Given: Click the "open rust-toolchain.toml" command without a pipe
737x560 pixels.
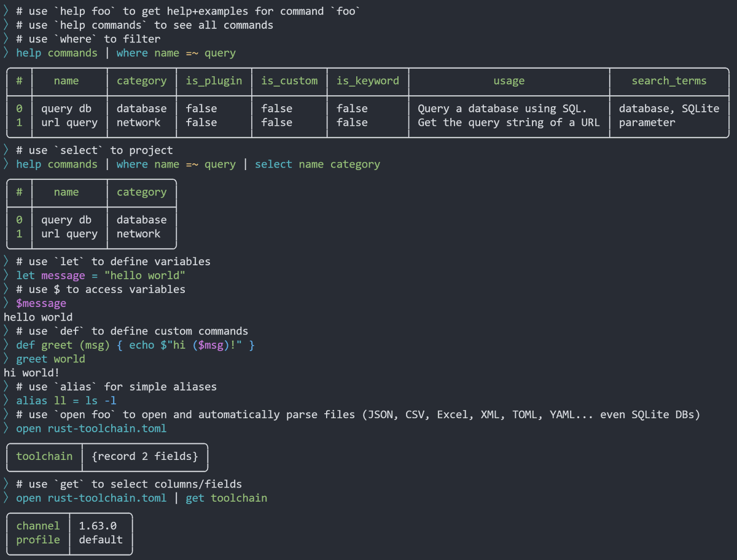Looking at the screenshot, I should coord(91,428).
